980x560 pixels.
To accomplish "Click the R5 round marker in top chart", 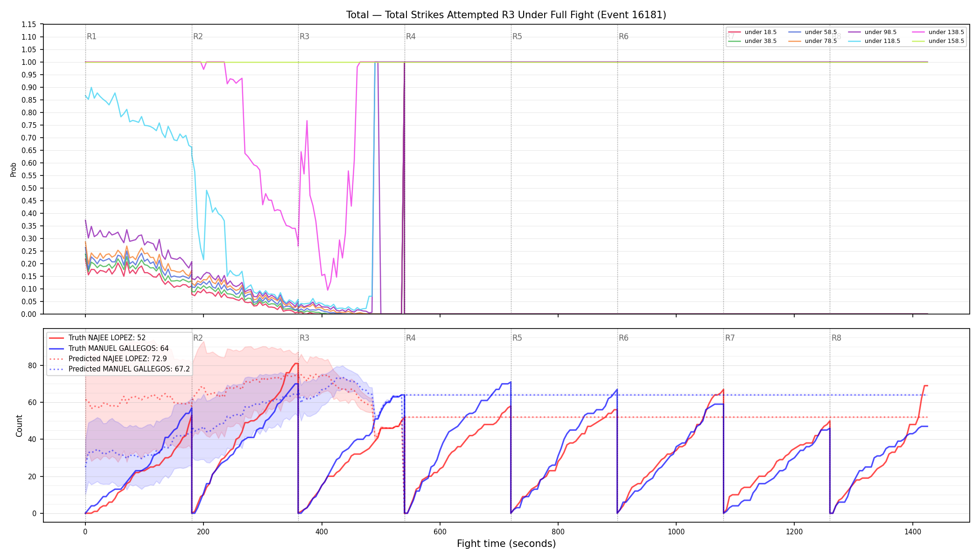I will (517, 36).
